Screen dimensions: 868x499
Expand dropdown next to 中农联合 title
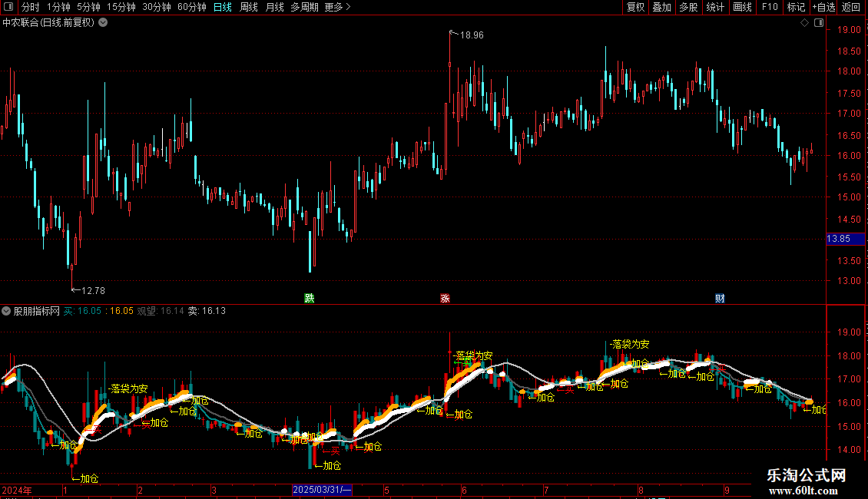(103, 23)
